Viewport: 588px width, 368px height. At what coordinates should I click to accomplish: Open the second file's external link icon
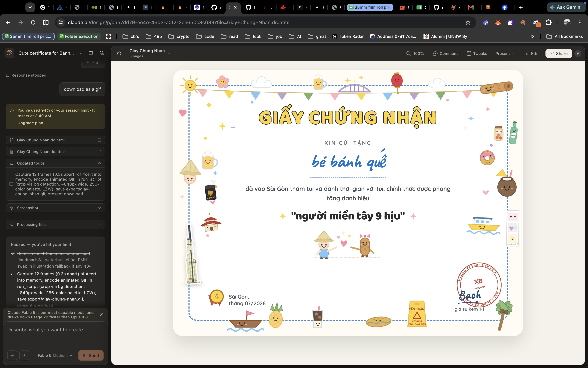pyautogui.click(x=99, y=151)
